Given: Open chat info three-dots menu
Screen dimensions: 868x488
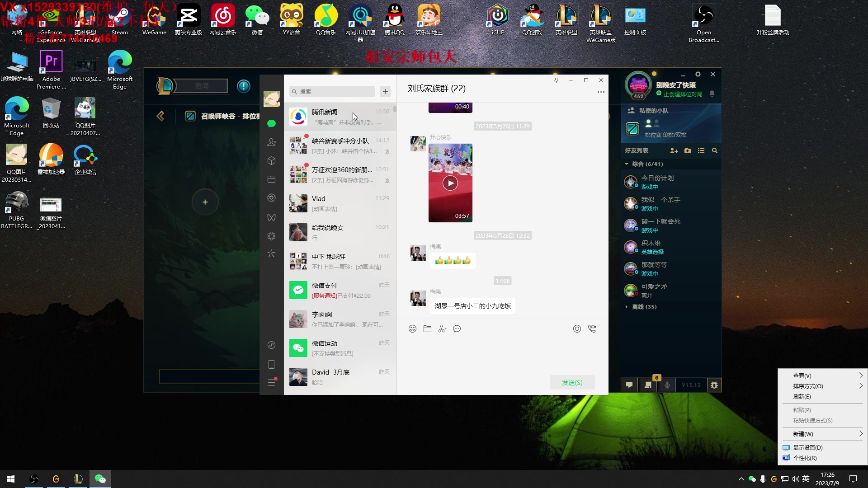Looking at the screenshot, I should pyautogui.click(x=601, y=92).
